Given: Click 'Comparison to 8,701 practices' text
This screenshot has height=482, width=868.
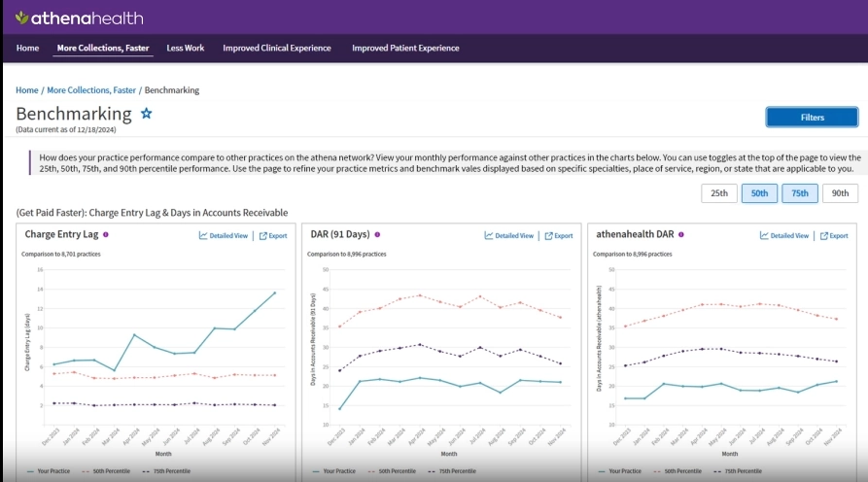Looking at the screenshot, I should (x=61, y=254).
